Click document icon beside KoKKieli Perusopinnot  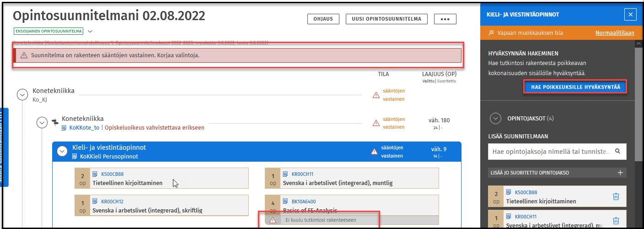click(x=75, y=157)
